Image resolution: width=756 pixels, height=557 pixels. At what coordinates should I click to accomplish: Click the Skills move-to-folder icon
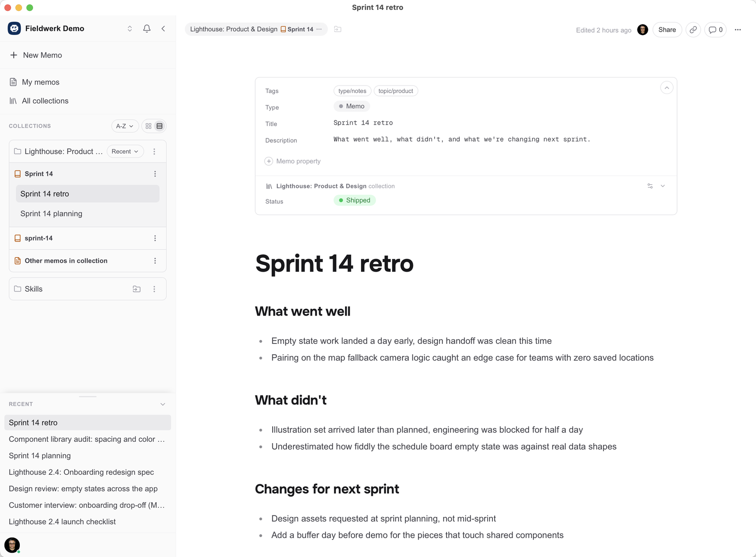(137, 289)
